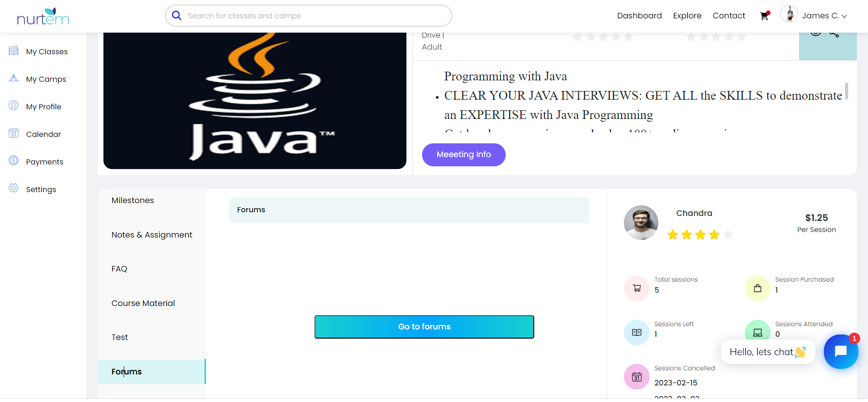Open the Notes & Assignment tab
The width and height of the screenshot is (868, 402).
click(152, 235)
